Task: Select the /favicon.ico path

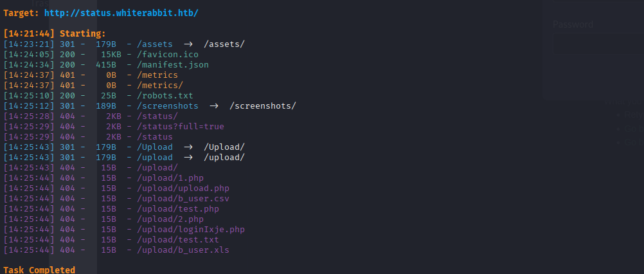Action: click(162, 54)
